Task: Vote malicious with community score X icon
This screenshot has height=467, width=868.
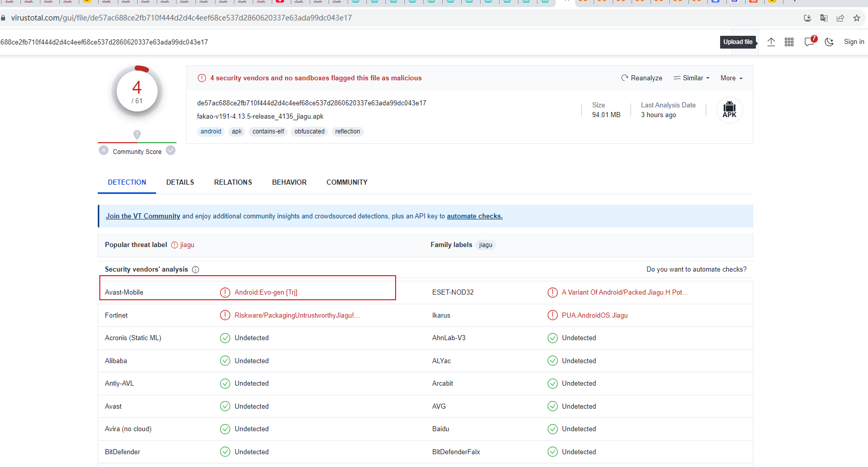Action: click(104, 150)
